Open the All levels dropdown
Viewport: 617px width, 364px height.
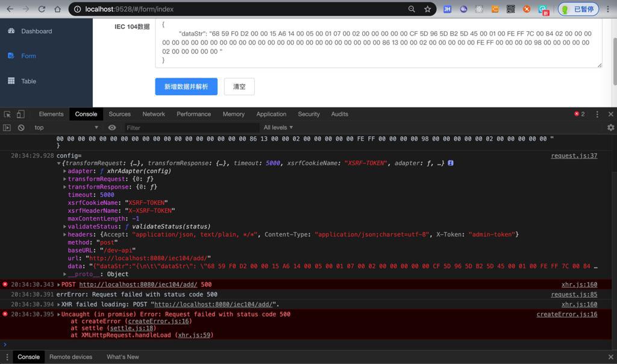click(278, 128)
